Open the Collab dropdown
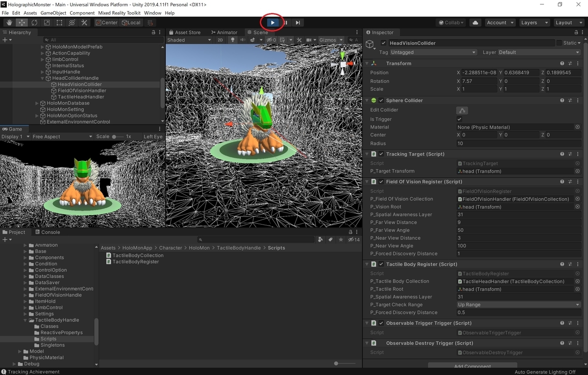 pos(451,23)
